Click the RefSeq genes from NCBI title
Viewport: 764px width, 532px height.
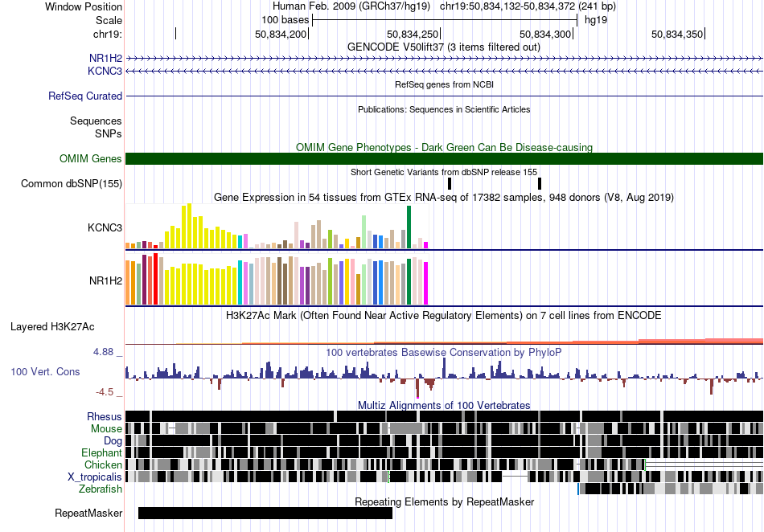445,84
